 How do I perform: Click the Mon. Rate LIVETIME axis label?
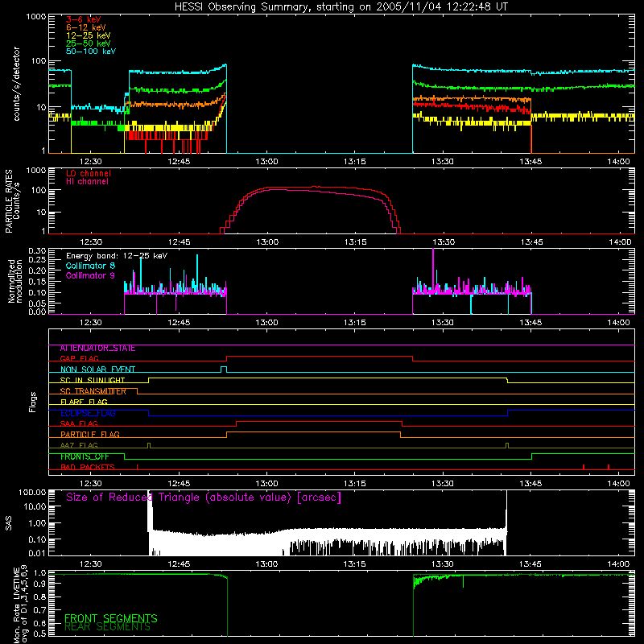coord(21,605)
